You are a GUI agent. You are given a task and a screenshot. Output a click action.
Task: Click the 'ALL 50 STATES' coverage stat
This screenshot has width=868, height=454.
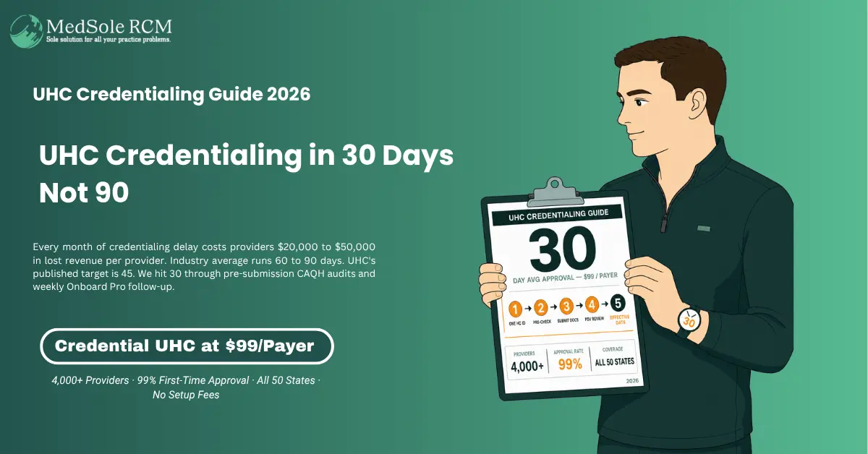pyautogui.click(x=613, y=362)
